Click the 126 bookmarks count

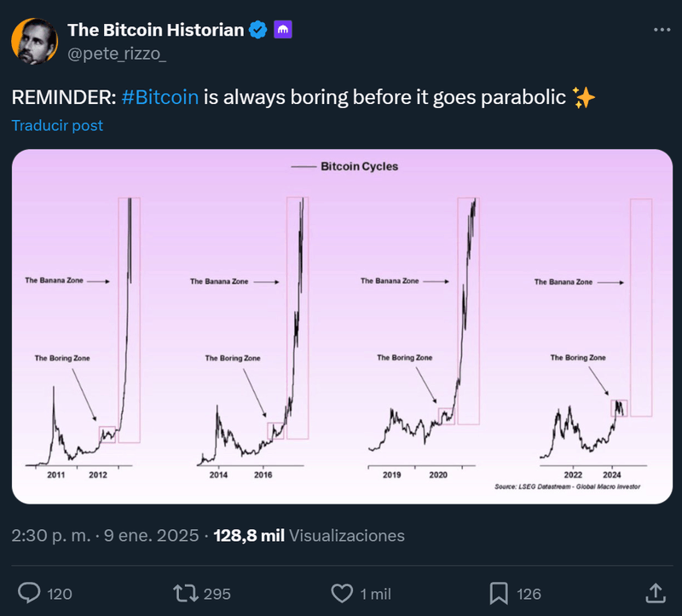click(529, 594)
